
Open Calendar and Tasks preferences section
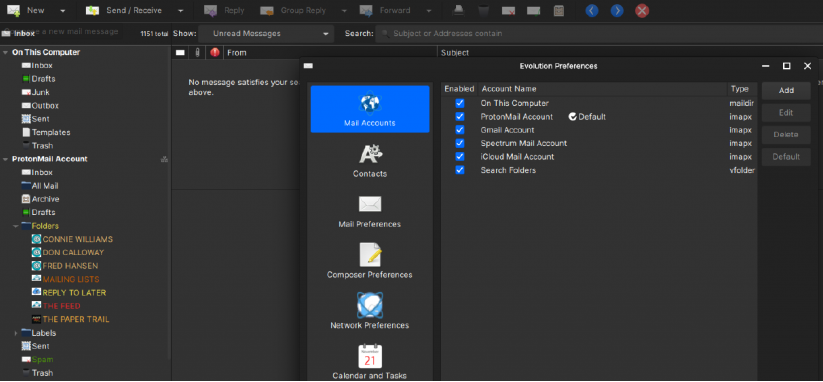pos(370,362)
